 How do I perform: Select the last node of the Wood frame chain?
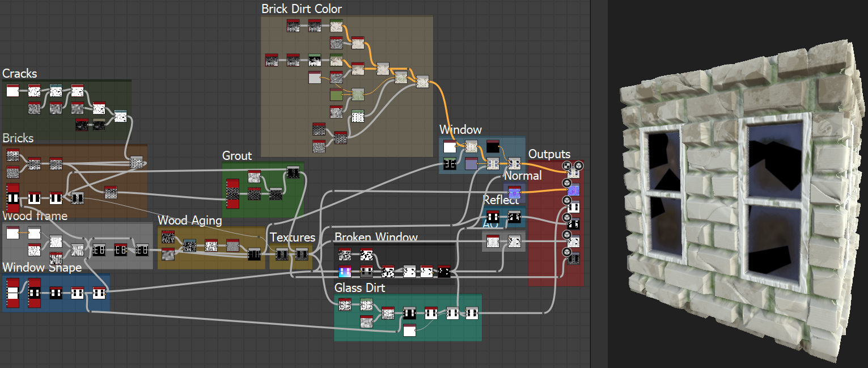141,249
